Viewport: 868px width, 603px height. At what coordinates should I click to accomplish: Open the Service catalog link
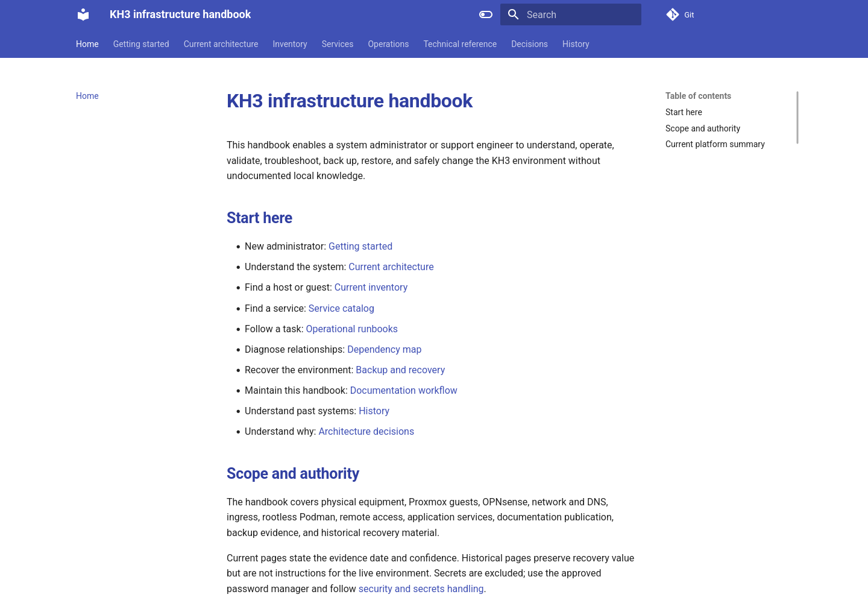click(x=341, y=308)
